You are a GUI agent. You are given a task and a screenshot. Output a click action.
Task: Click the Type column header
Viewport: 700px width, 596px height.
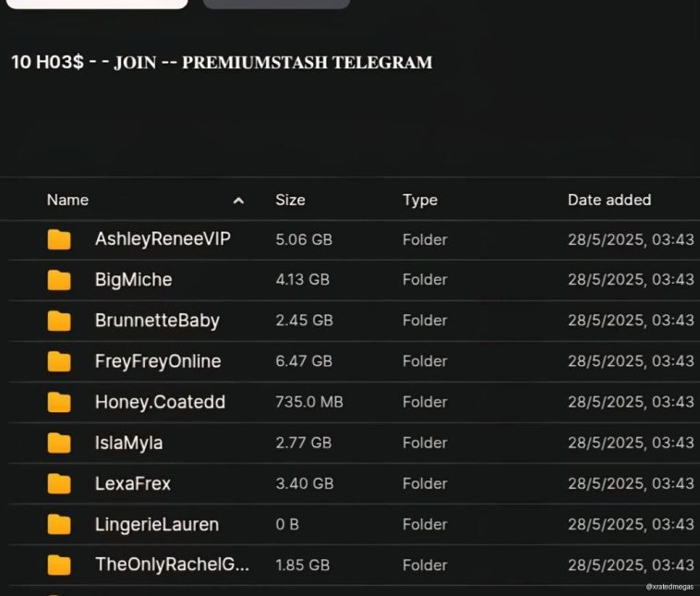pyautogui.click(x=420, y=200)
